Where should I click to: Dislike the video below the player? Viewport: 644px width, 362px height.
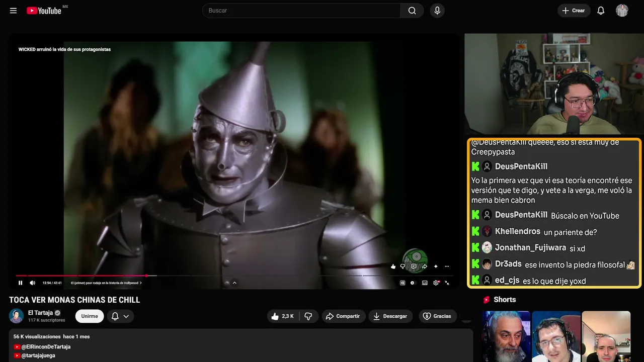click(308, 316)
